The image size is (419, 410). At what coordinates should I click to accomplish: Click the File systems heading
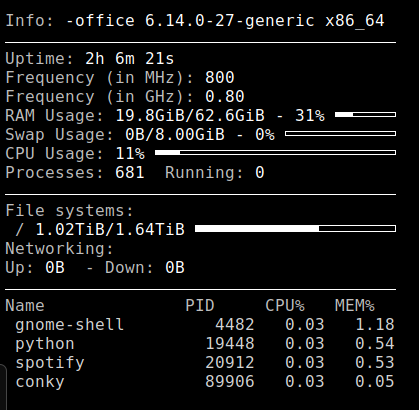69,211
